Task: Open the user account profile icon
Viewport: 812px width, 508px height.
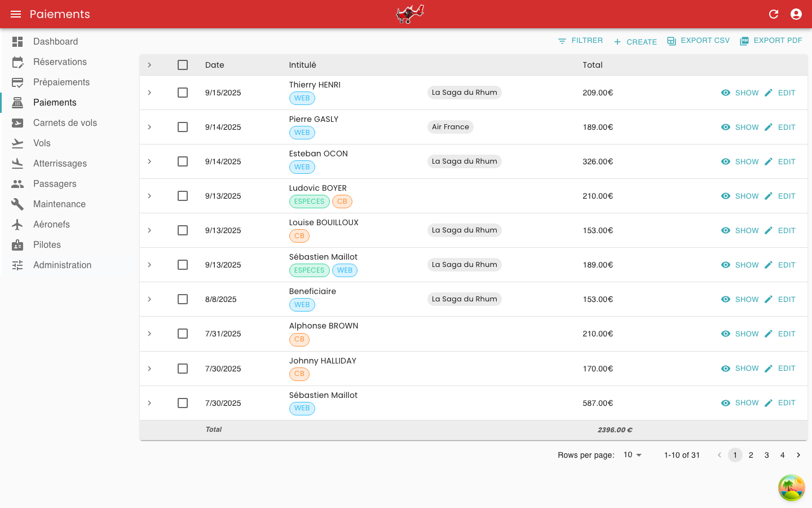Action: tap(796, 14)
